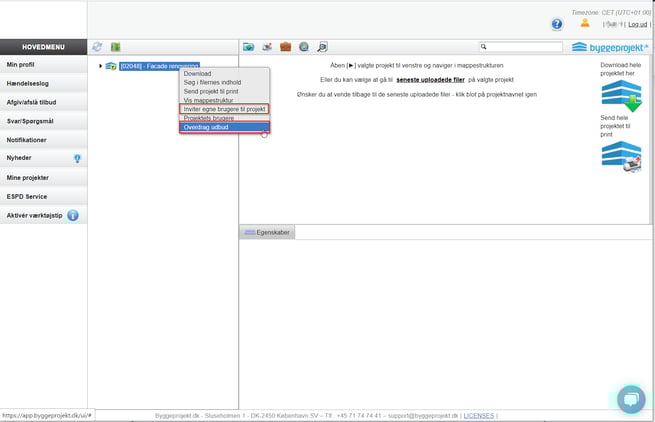The height and width of the screenshot is (422, 655).
Task: Open the chat widget bubble
Action: click(x=631, y=398)
